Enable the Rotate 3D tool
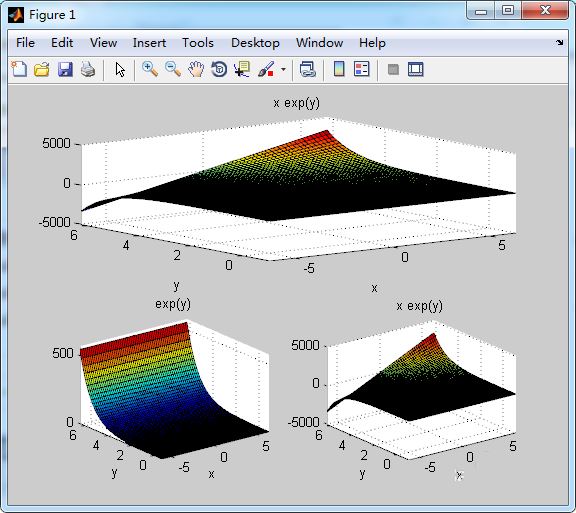The width and height of the screenshot is (576, 513). 219,69
